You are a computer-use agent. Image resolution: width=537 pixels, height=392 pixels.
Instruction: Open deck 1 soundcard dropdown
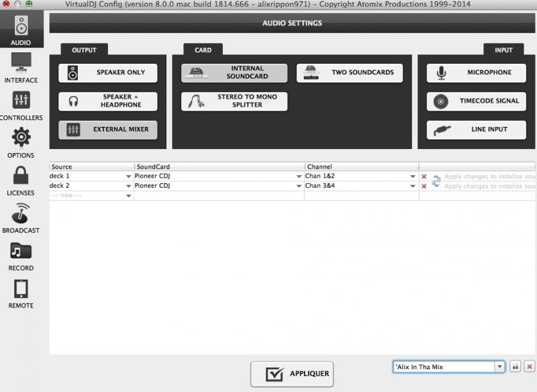click(x=299, y=177)
